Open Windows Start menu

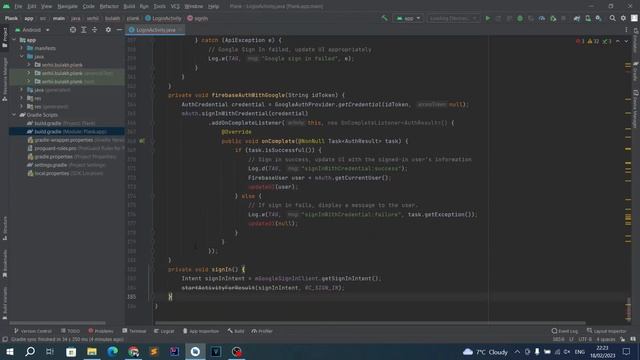pyautogui.click(x=10, y=351)
